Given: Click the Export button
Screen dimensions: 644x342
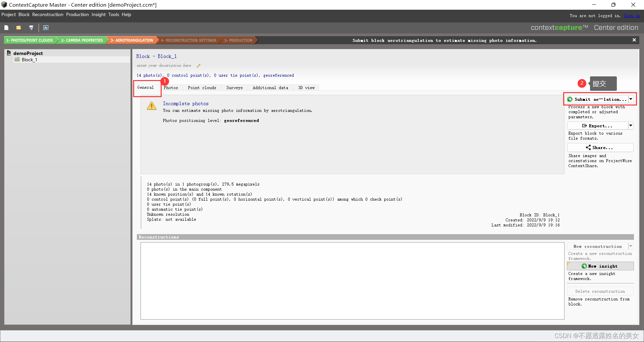Looking at the screenshot, I should 597,126.
